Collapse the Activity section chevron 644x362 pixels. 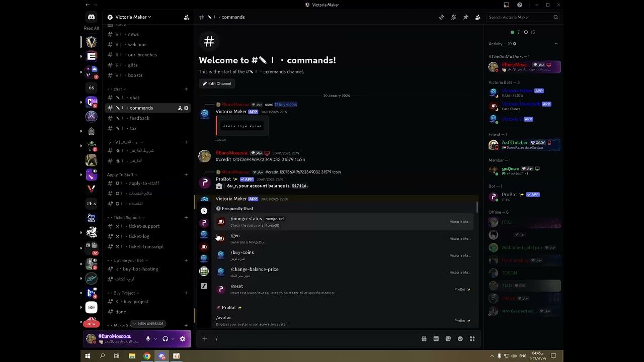pos(556,44)
